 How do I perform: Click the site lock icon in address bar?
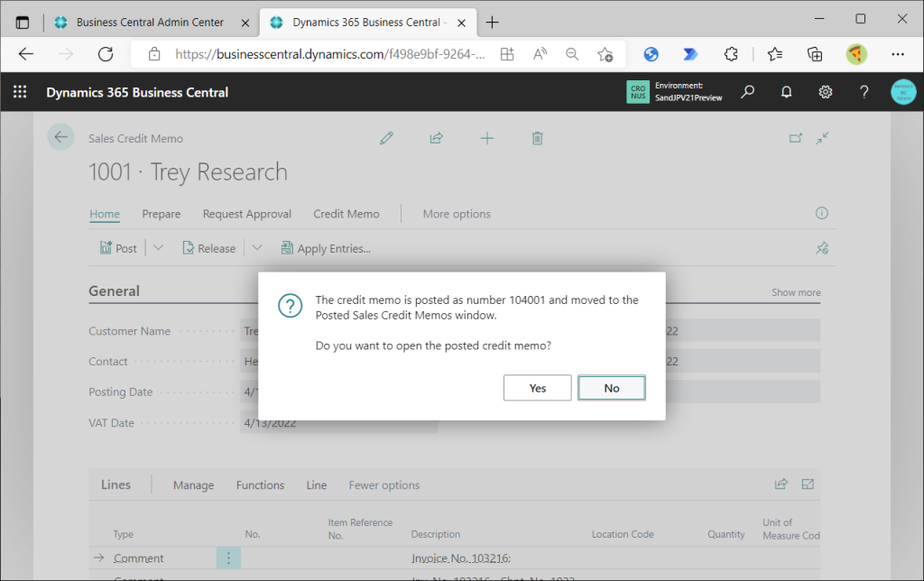[x=154, y=54]
